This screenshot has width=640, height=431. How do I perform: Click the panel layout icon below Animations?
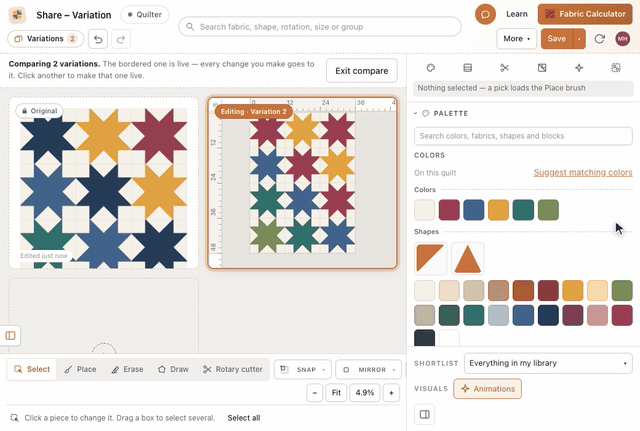424,414
